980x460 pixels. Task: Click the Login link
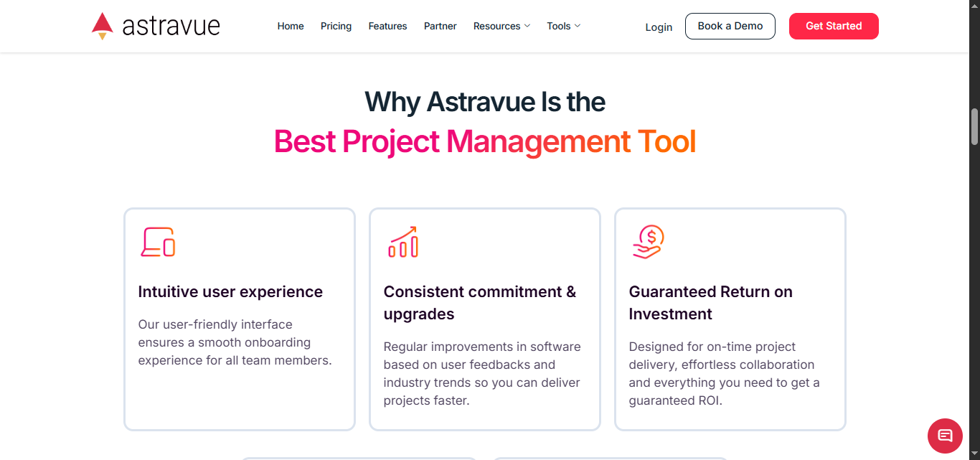pyautogui.click(x=659, y=27)
